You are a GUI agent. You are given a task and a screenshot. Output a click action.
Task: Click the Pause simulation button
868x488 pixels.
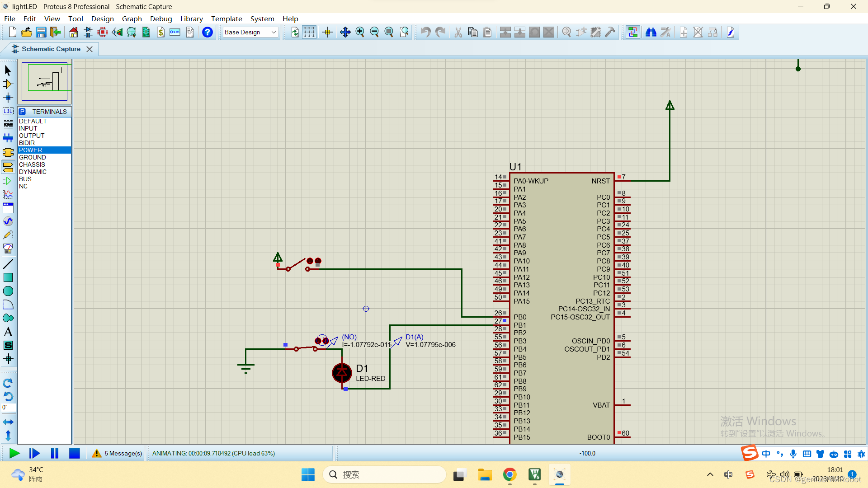tap(55, 454)
